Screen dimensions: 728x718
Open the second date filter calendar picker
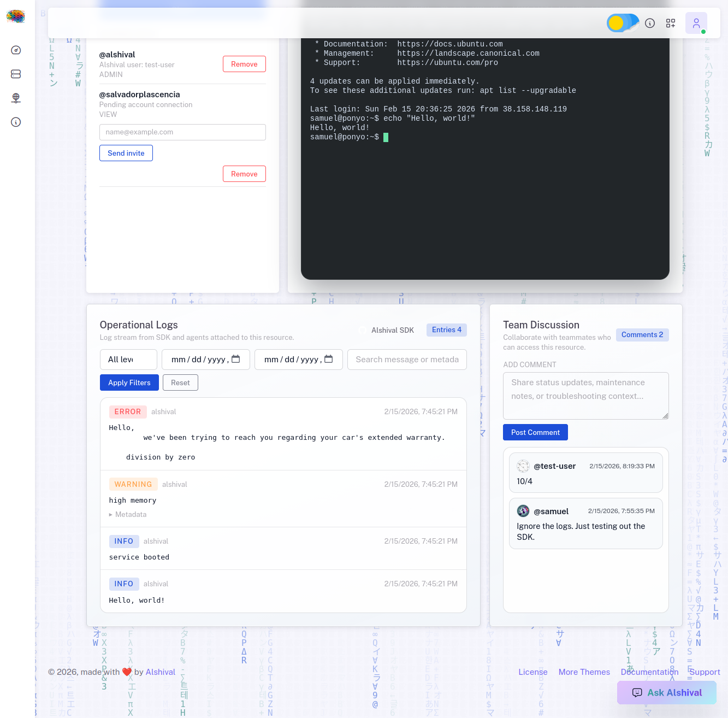[329, 359]
